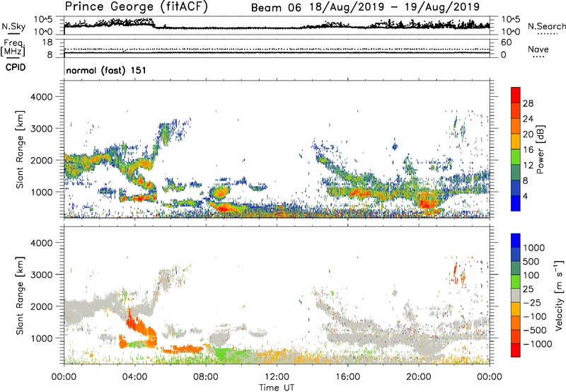The image size is (566, 392).
Task: Click the '28' label on Power colorbar
Action: click(528, 103)
